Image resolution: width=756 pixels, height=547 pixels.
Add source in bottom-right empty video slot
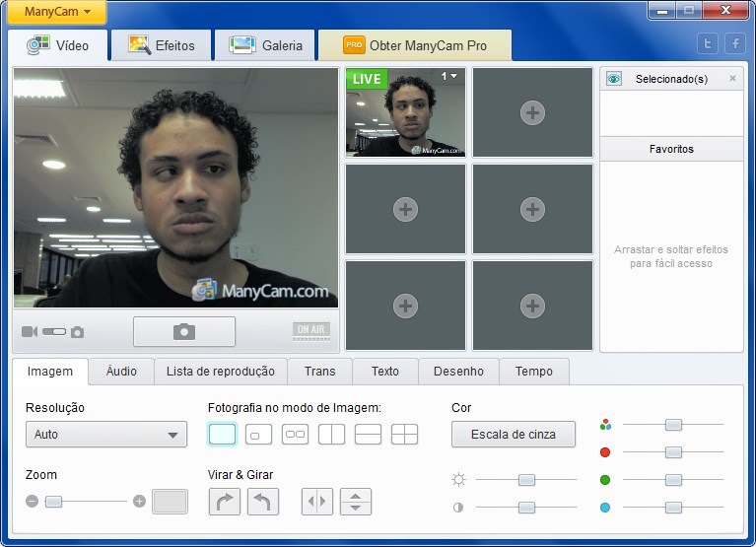(532, 306)
